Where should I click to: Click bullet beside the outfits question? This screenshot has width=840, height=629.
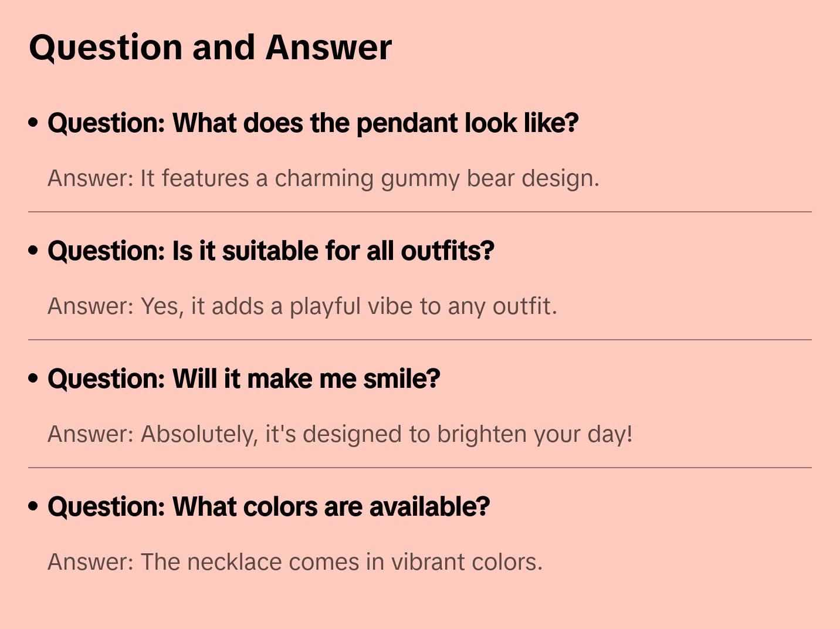(x=33, y=251)
